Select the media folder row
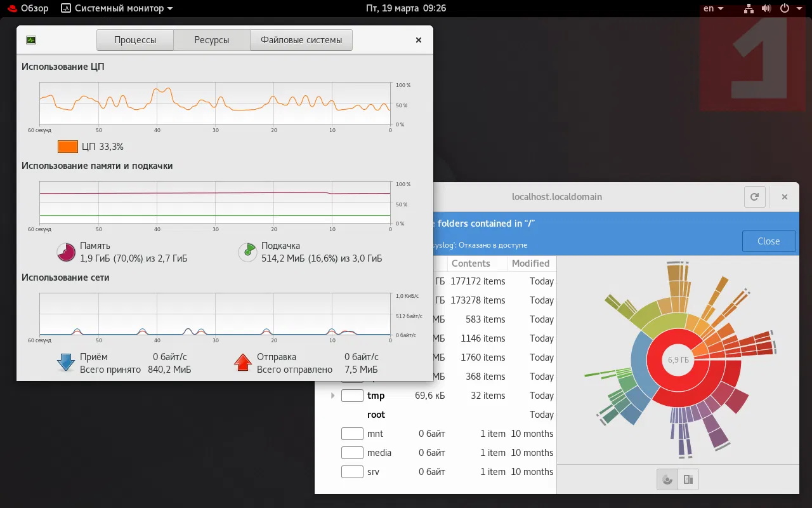Viewport: 812px width, 508px height. pyautogui.click(x=436, y=453)
